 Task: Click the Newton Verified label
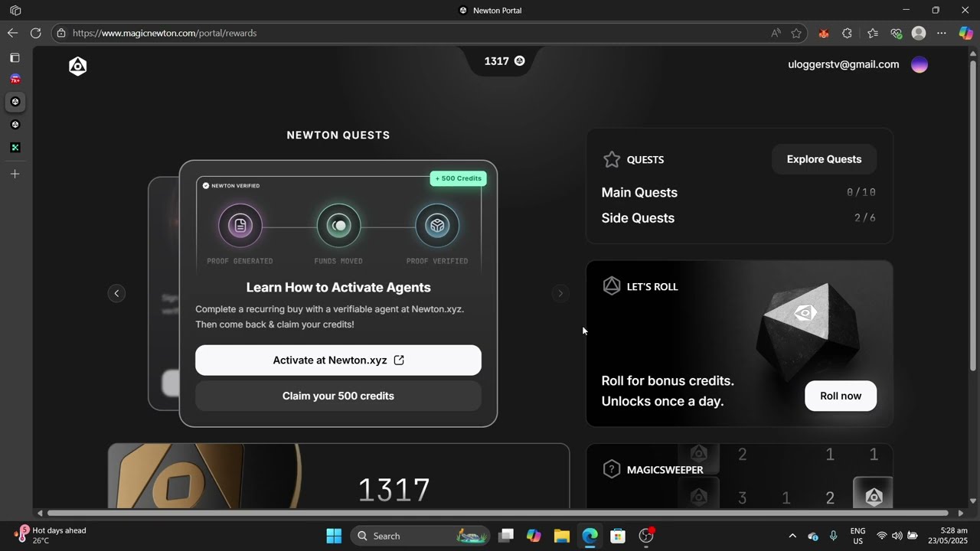(x=231, y=185)
